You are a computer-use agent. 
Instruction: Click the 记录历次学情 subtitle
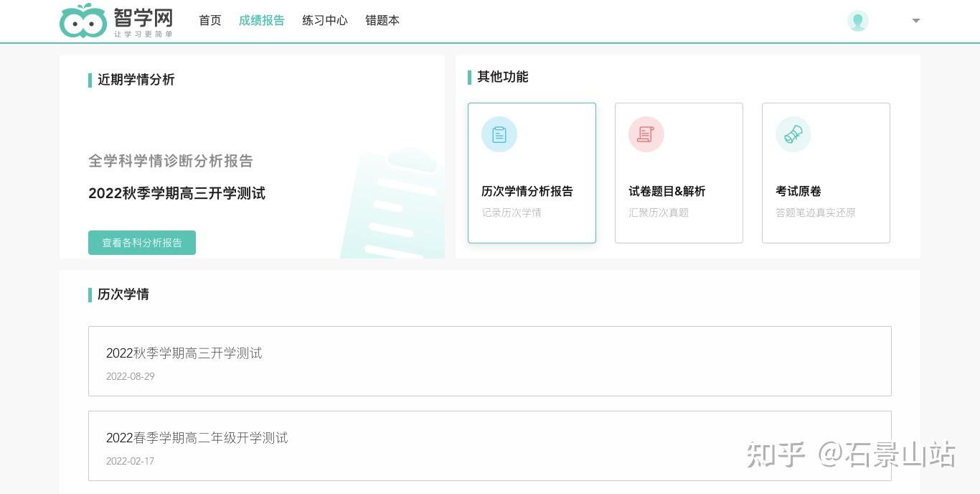point(512,213)
